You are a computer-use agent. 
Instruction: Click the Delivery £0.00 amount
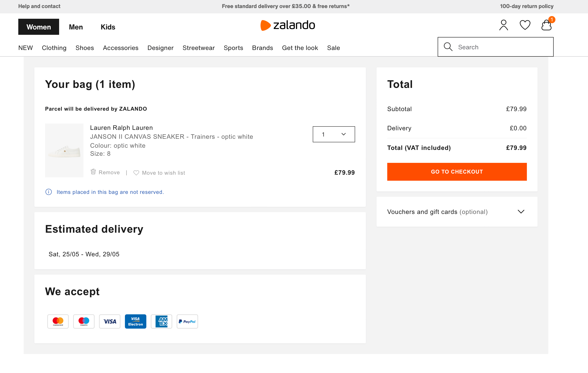click(518, 128)
